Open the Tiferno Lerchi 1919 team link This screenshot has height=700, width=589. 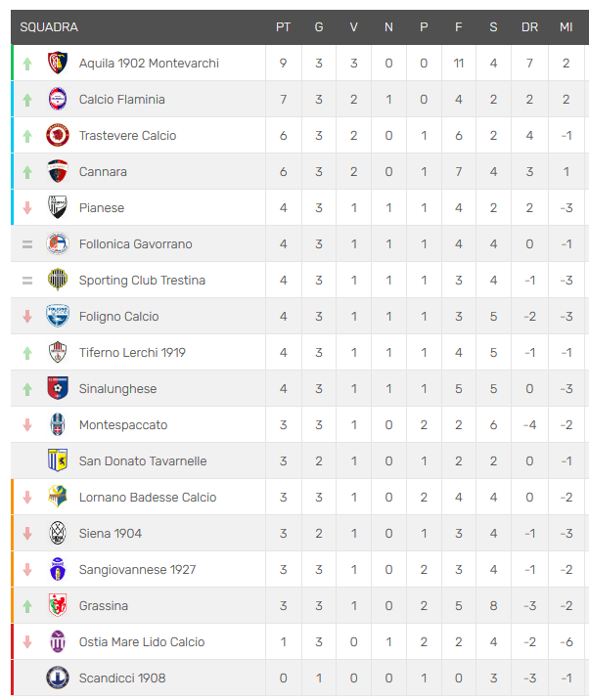[x=132, y=353]
